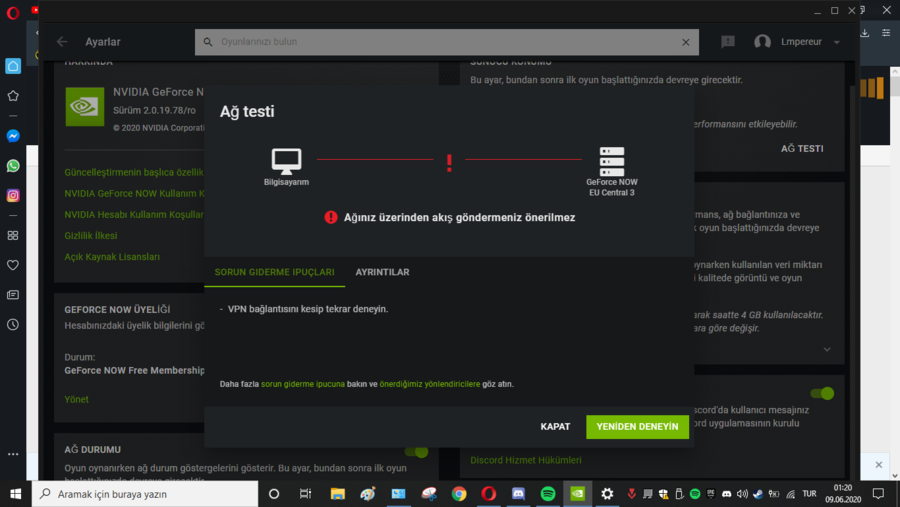The width and height of the screenshot is (900, 507).
Task: Open Chrome from taskbar
Action: pyautogui.click(x=459, y=494)
